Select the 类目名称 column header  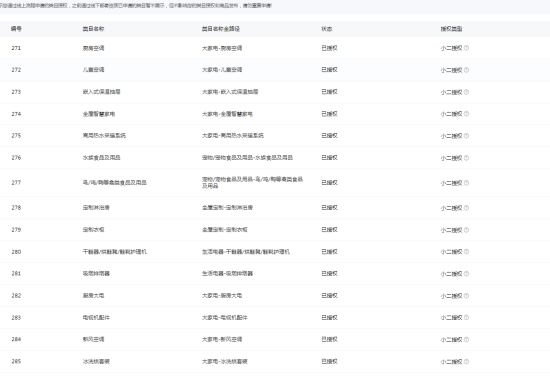(x=93, y=29)
